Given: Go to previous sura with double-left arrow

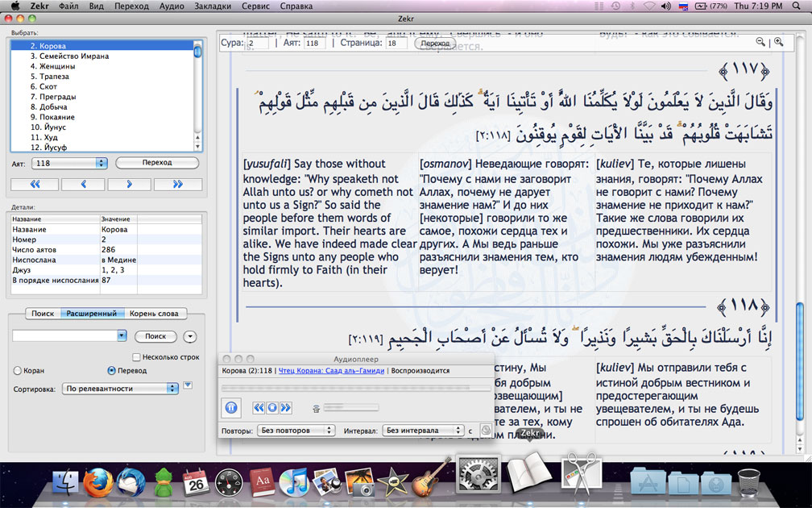Looking at the screenshot, I should (35, 184).
